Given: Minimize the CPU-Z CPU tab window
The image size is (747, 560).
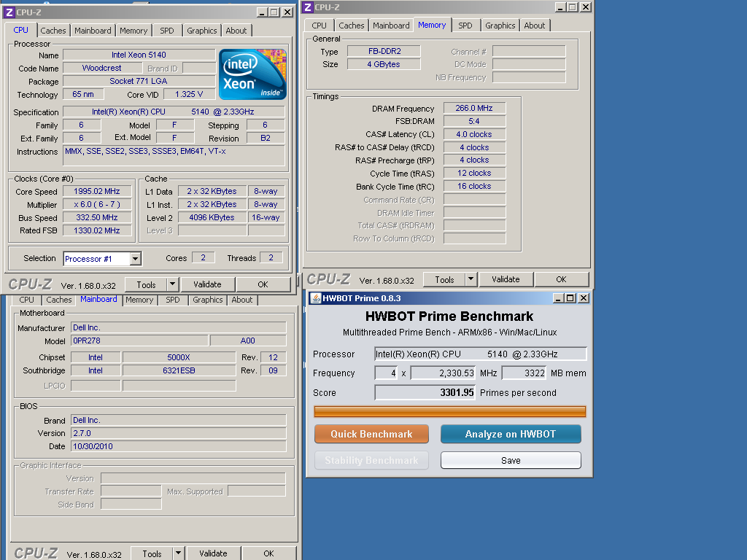Looking at the screenshot, I should [262, 12].
